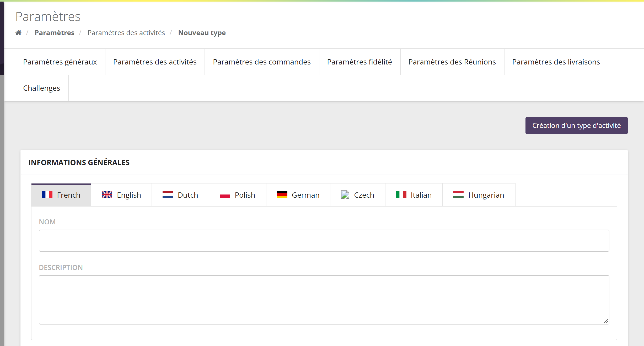Click the description textarea resize handle
The height and width of the screenshot is (346, 644).
click(x=606, y=321)
